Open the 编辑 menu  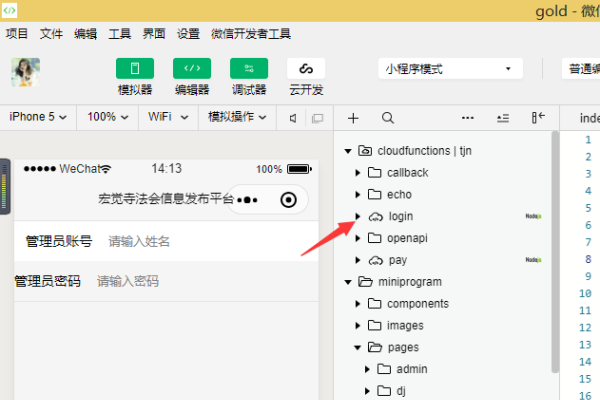(85, 34)
